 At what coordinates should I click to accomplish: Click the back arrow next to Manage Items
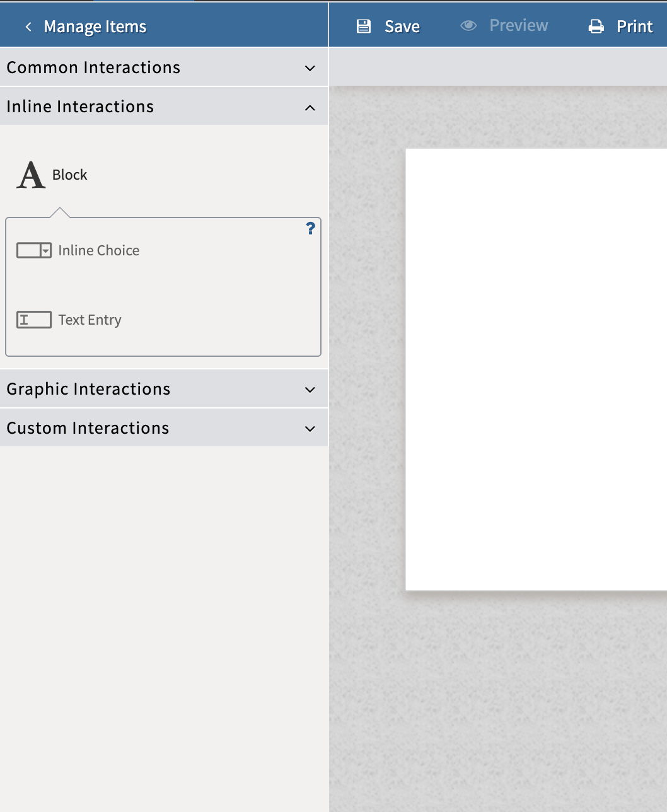28,27
